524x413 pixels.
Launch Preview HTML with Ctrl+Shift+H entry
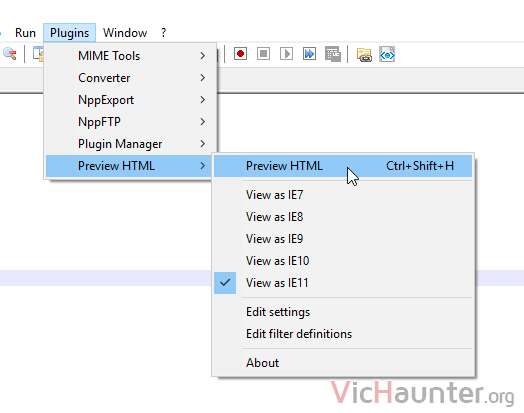coord(343,166)
